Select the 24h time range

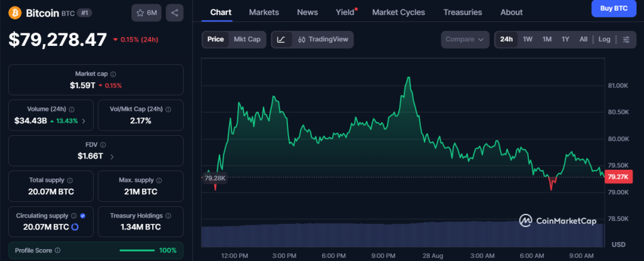506,40
